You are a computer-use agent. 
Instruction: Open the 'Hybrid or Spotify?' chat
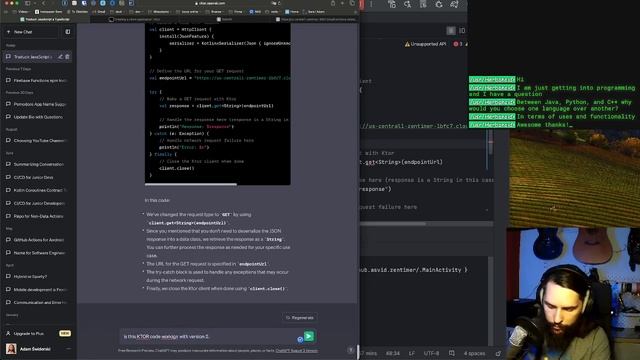[38, 276]
